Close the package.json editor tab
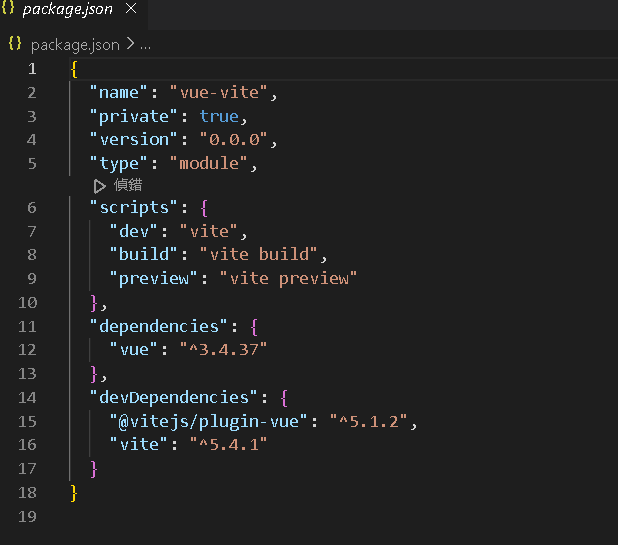Screen dimensions: 618x545 (131, 8)
